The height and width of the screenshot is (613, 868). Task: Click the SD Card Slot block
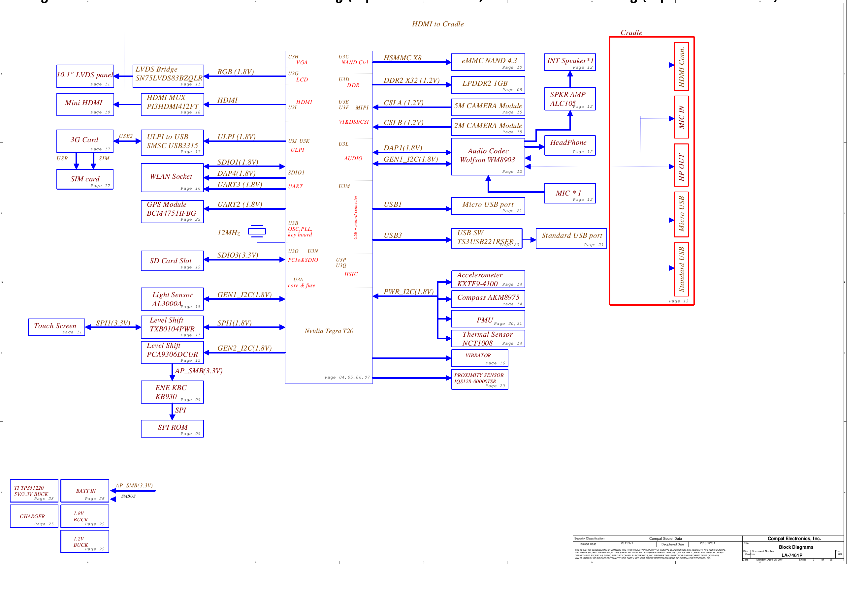pyautogui.click(x=172, y=261)
